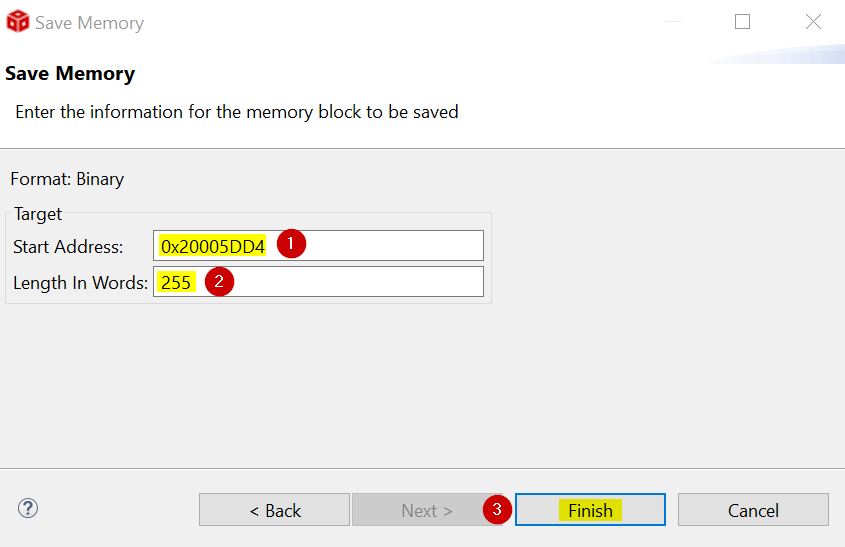Image resolution: width=845 pixels, height=547 pixels.
Task: Click the memory block instruction text
Action: [236, 112]
